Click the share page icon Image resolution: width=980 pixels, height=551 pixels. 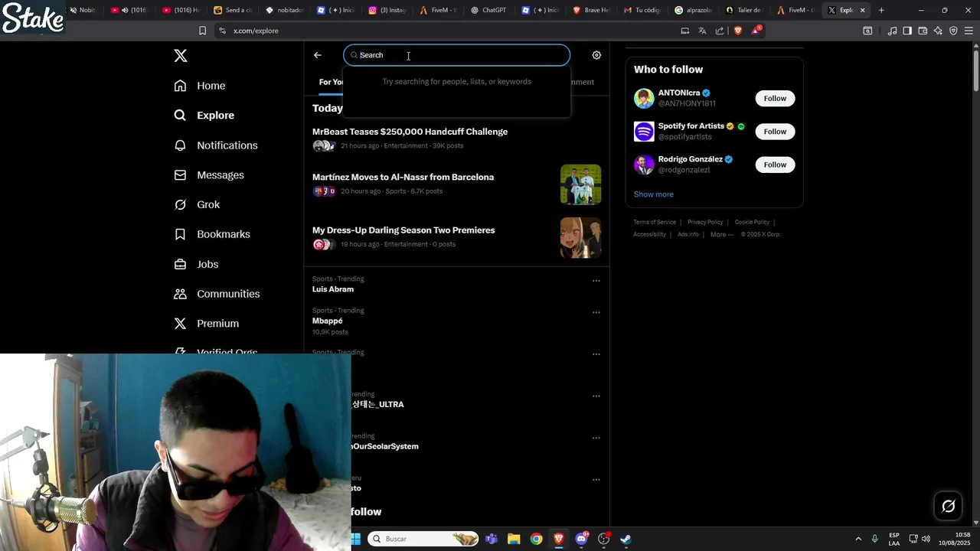click(720, 31)
